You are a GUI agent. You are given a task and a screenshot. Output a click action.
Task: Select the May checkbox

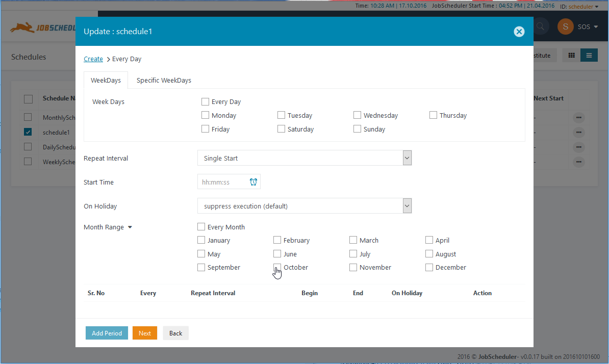[201, 254]
